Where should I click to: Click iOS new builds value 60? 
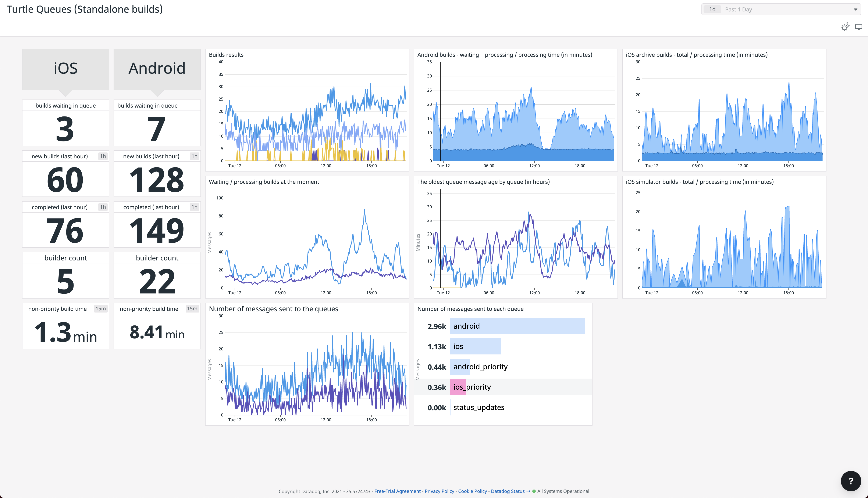[x=65, y=180]
